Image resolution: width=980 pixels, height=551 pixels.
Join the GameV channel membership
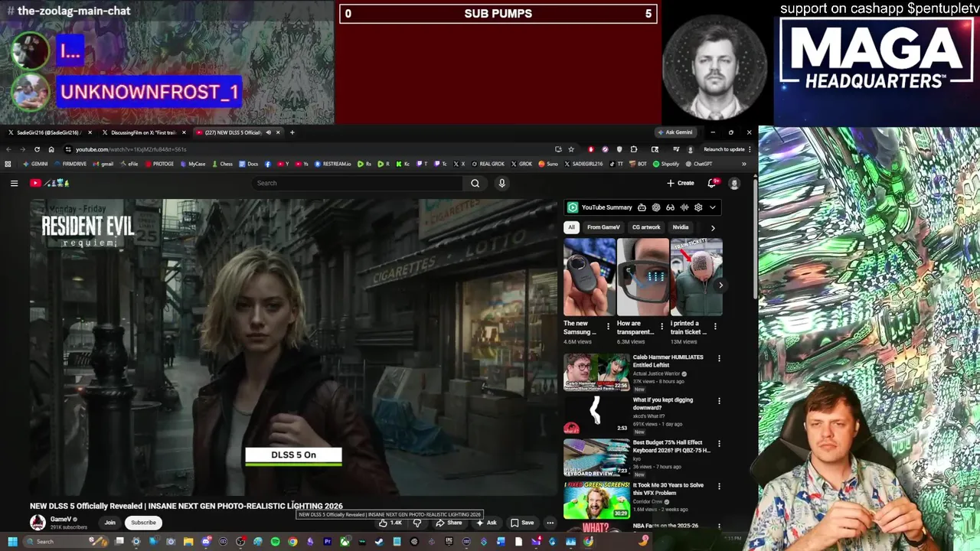tap(110, 523)
